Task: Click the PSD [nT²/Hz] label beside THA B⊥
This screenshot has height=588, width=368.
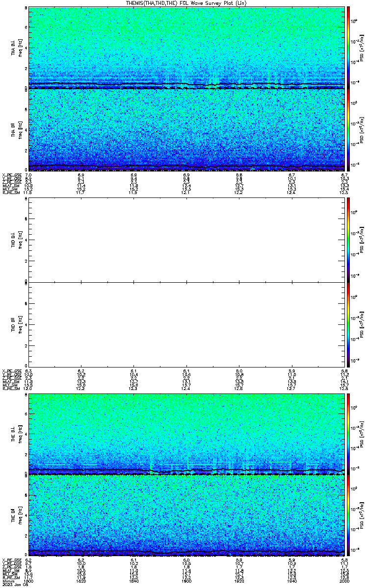Action: (362, 48)
